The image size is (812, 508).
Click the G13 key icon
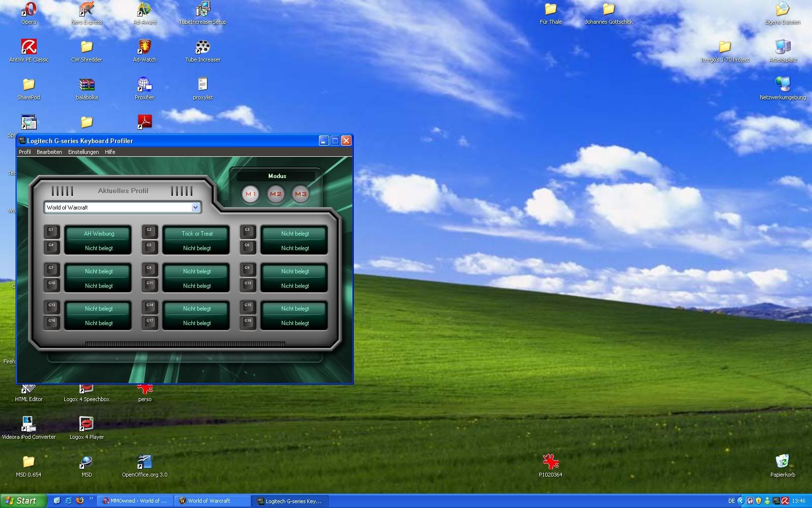coord(52,307)
